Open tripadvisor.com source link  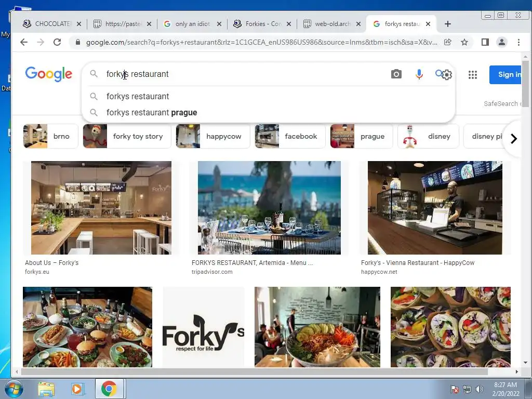coord(212,272)
